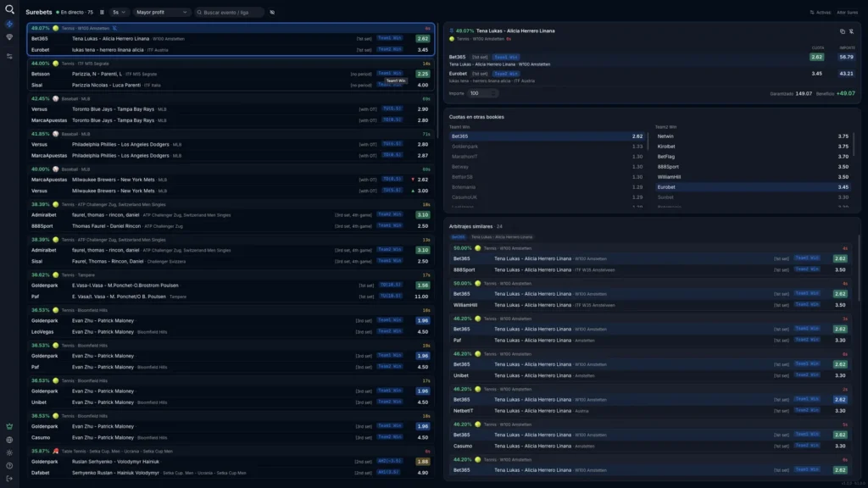Click the Bet365 cuota 2.62 in the detail panel
The width and height of the screenshot is (868, 488).
(816, 57)
